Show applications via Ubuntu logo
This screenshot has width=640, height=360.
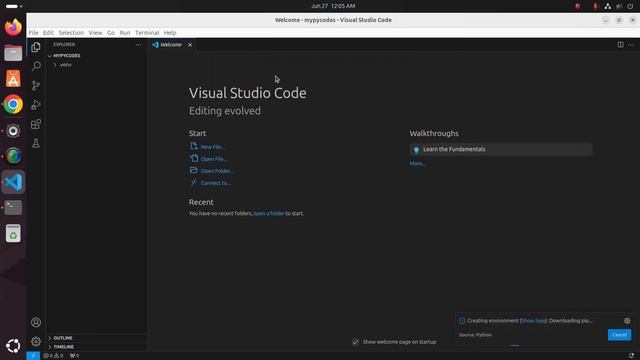pos(13,346)
